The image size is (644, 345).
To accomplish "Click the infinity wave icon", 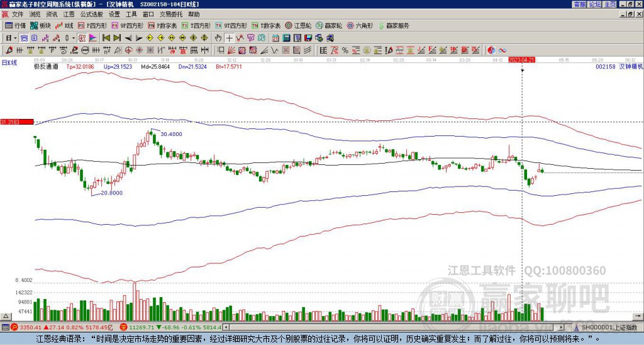I will [x=502, y=50].
